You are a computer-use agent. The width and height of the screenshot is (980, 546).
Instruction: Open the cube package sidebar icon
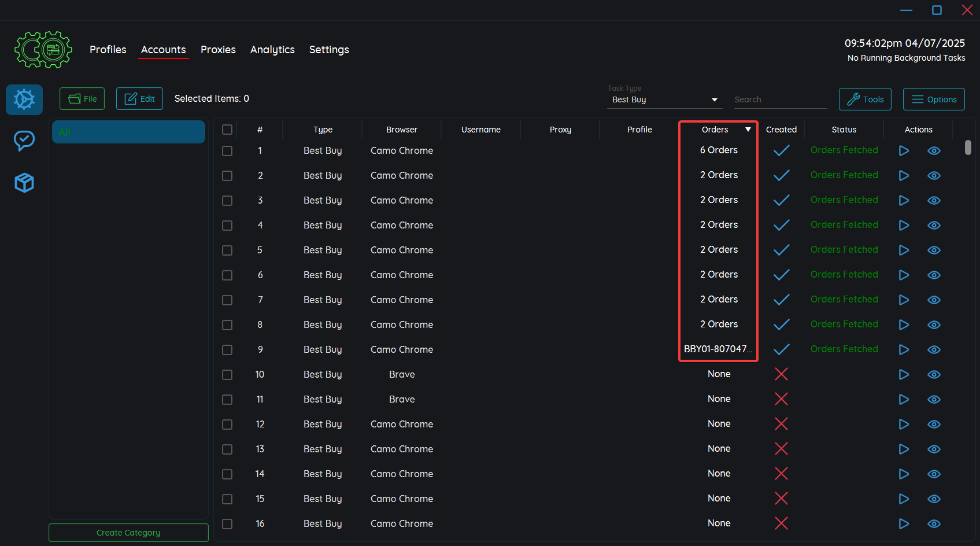point(24,183)
